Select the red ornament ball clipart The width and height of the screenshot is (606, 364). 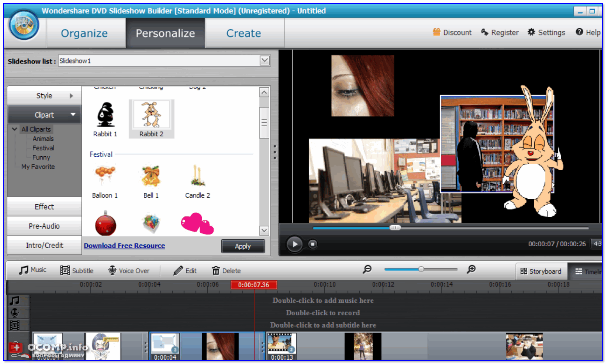pyautogui.click(x=106, y=224)
